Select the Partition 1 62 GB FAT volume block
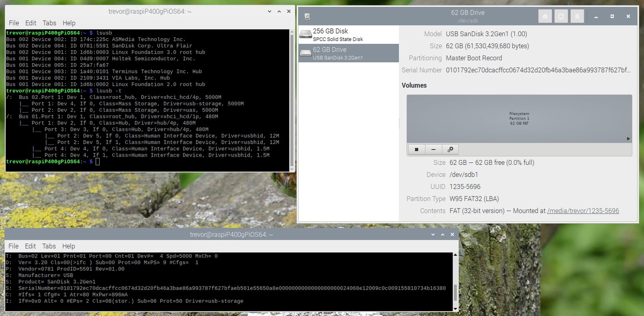This screenshot has width=644, height=316. tap(519, 119)
